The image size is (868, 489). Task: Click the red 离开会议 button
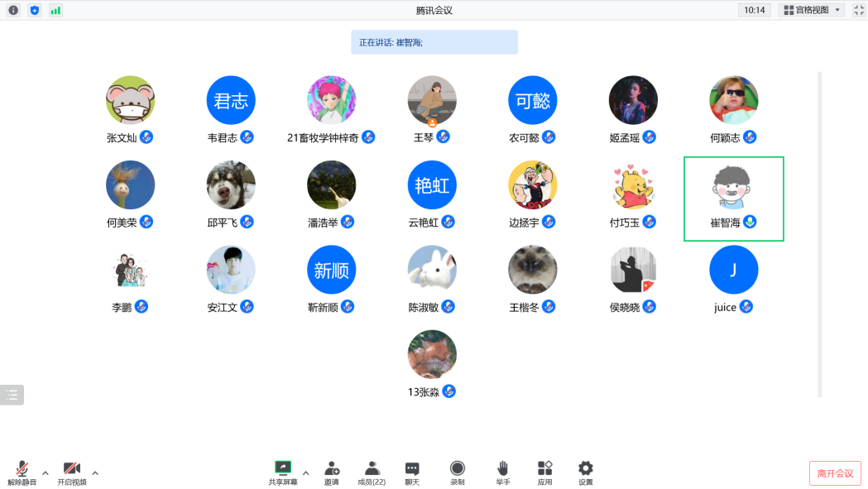pyautogui.click(x=835, y=473)
